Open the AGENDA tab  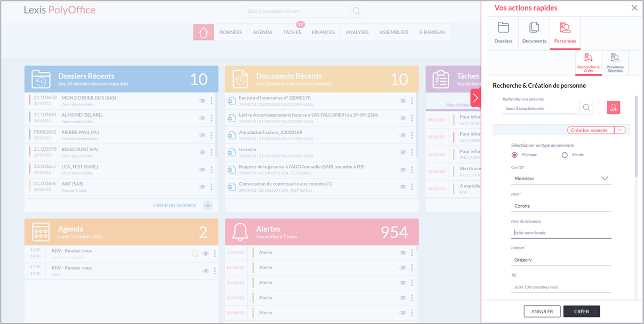tap(262, 32)
